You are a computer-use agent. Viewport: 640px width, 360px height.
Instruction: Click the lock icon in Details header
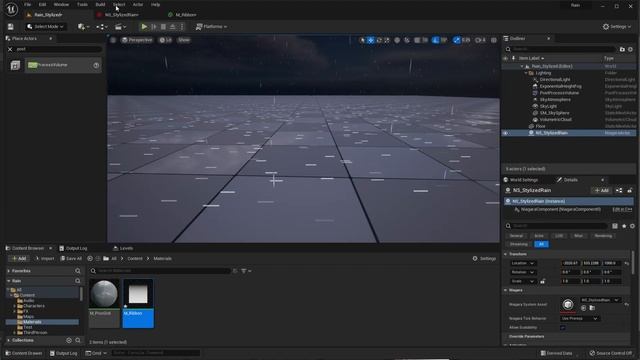point(630,191)
